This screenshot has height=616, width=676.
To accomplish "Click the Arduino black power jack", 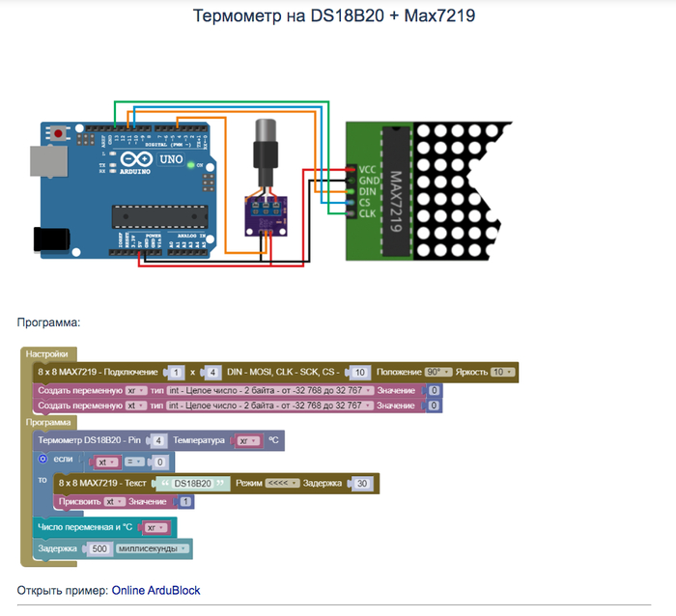I will click(x=50, y=239).
